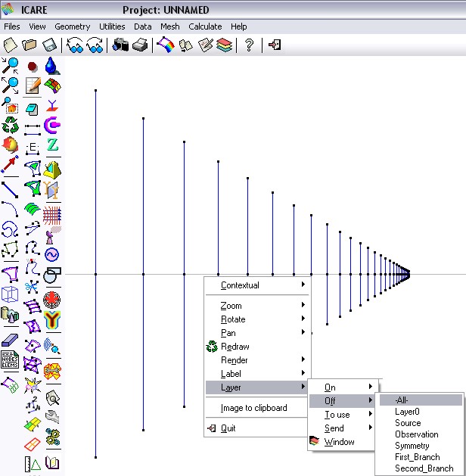Screen dimensions: 466x476
Task: Click the red circular target icon
Action: coord(52,300)
